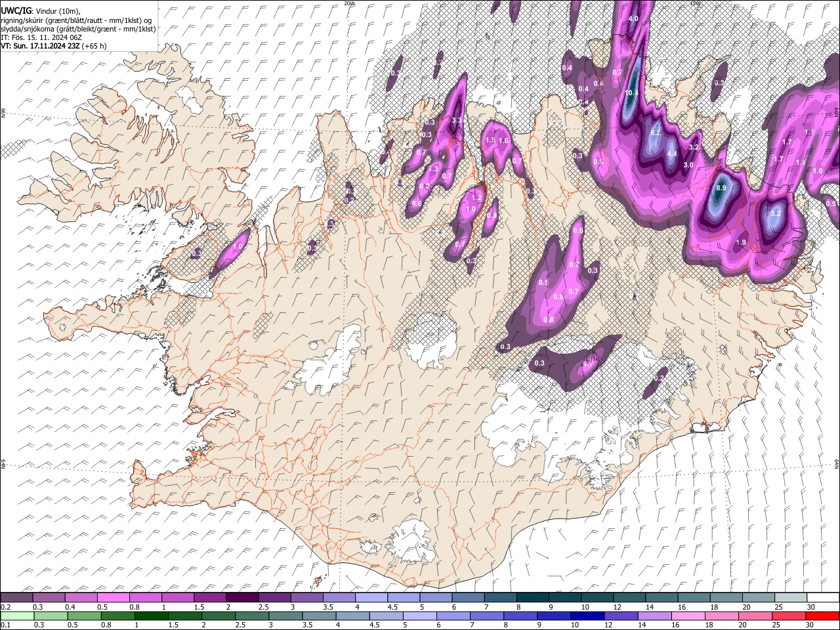This screenshot has width=840, height=630.
Task: Click the 0.4 label in top legend
Action: tap(70, 607)
